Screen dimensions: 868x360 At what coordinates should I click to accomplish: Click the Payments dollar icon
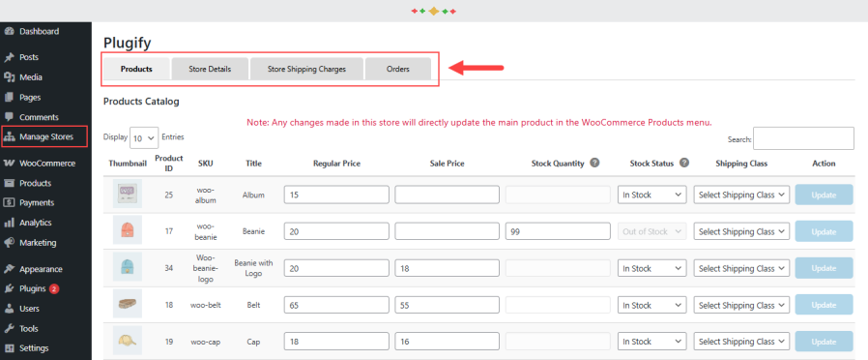(9, 202)
